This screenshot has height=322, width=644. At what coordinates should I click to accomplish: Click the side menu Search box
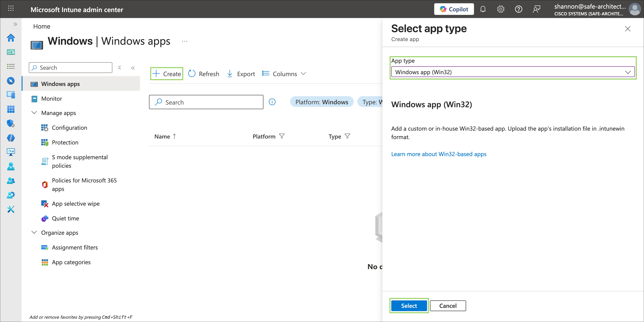click(70, 68)
